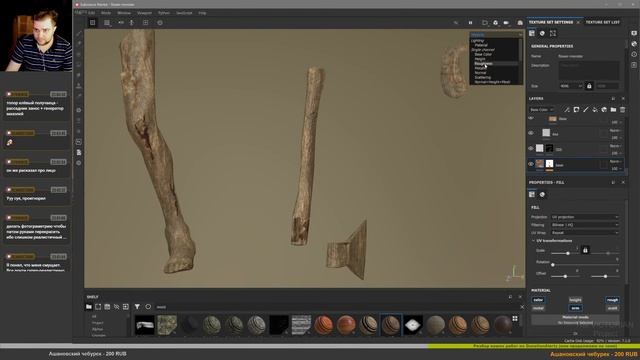Open shelf folder icon
This screenshot has width=640, height=360.
coord(89,307)
